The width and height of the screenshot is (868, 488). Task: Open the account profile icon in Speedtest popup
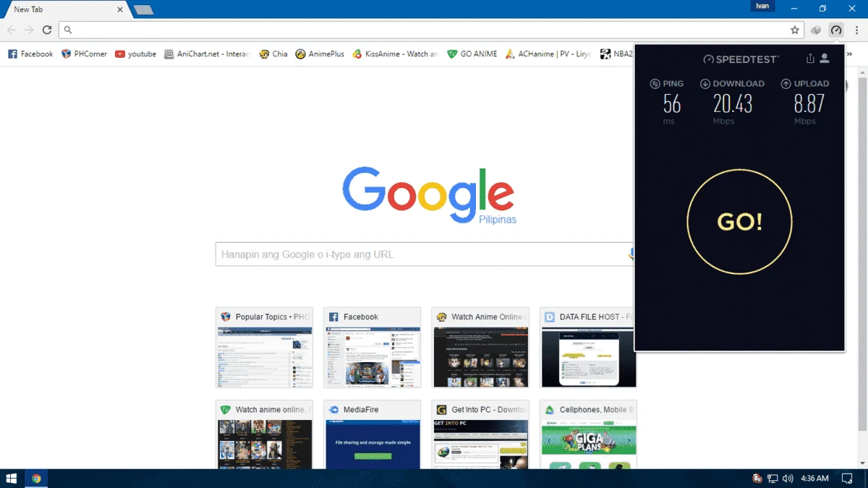[825, 59]
